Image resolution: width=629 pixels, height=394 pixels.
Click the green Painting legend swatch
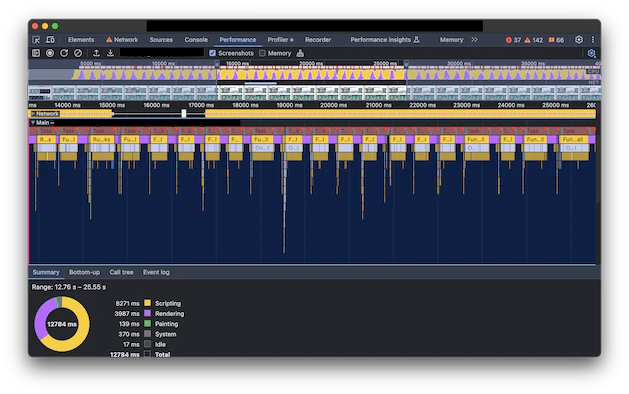147,323
